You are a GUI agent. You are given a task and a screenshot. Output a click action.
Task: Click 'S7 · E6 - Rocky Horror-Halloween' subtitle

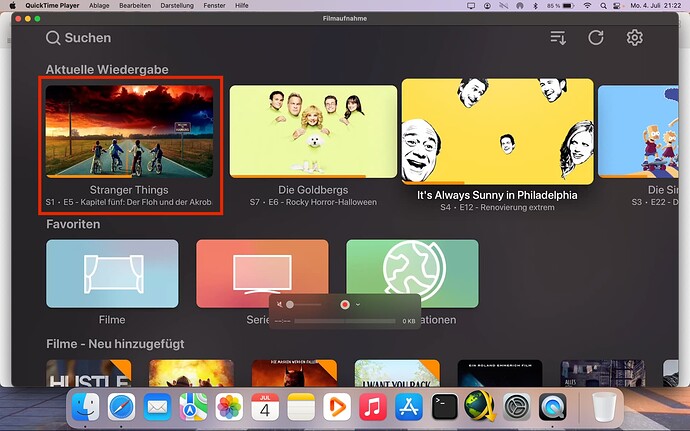point(313,203)
